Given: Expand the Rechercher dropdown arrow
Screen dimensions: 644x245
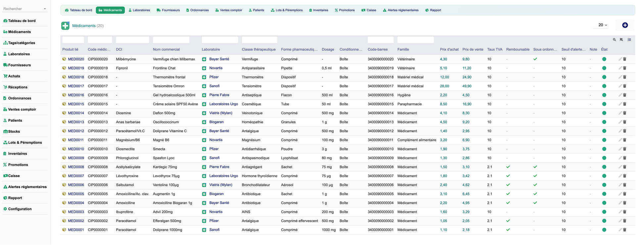Looking at the screenshot, I should [x=45, y=9].
